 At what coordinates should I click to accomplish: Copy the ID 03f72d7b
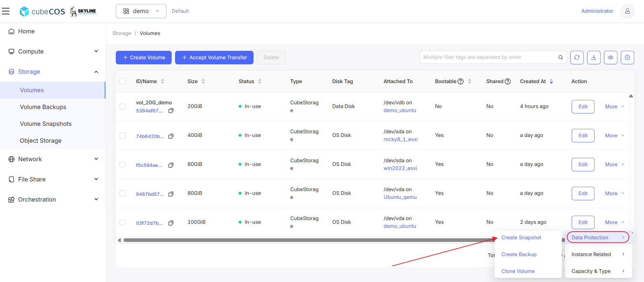click(x=171, y=223)
